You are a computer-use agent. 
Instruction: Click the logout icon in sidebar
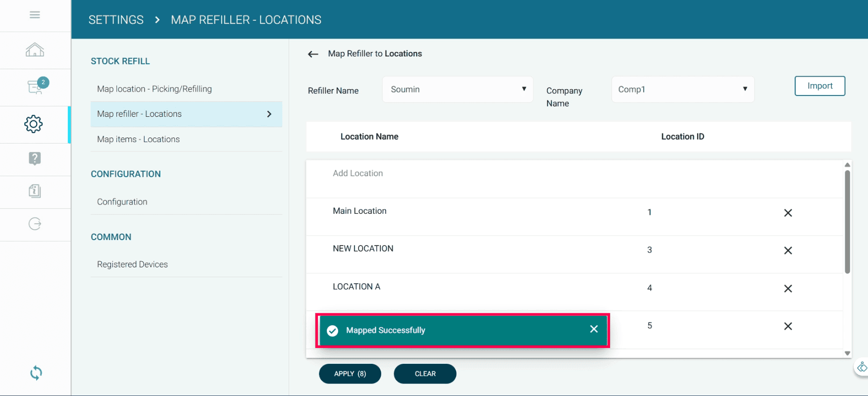coord(35,224)
